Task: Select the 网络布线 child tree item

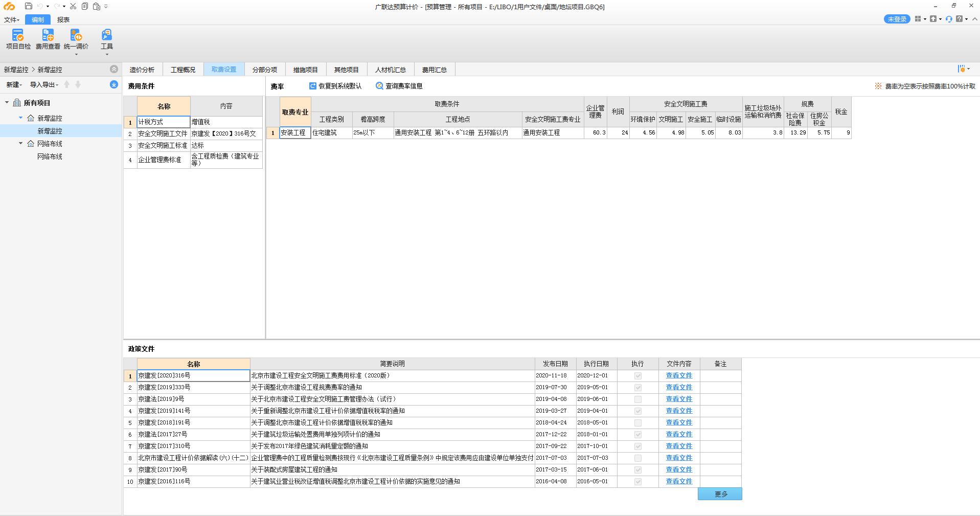Action: pos(50,156)
